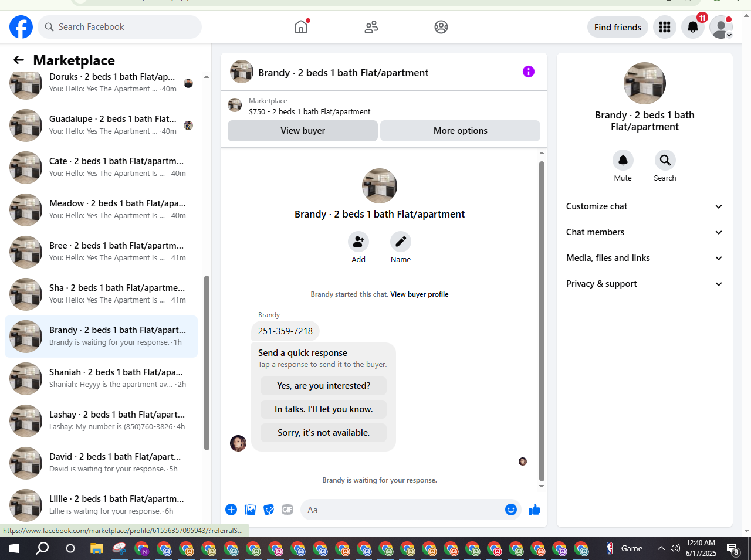Click the View buyer button
The image size is (751, 560).
point(303,131)
